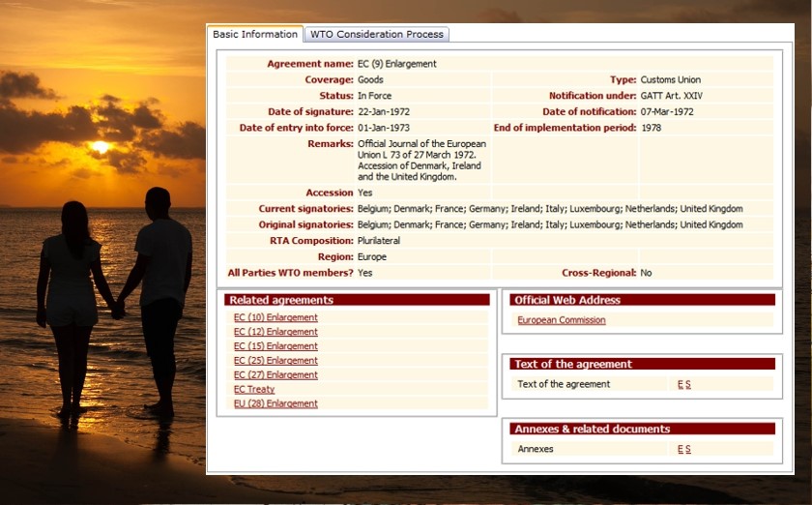Open agreement text in English (E)
Screen dimensions: 812x505
(x=681, y=384)
